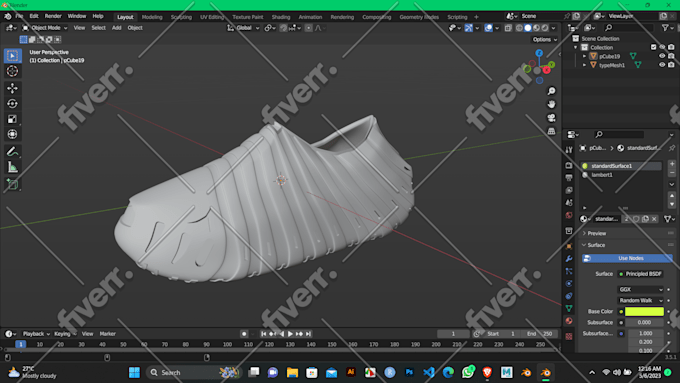Switch to the Shading workspace tab
This screenshot has height=383, width=680.
coord(281,17)
